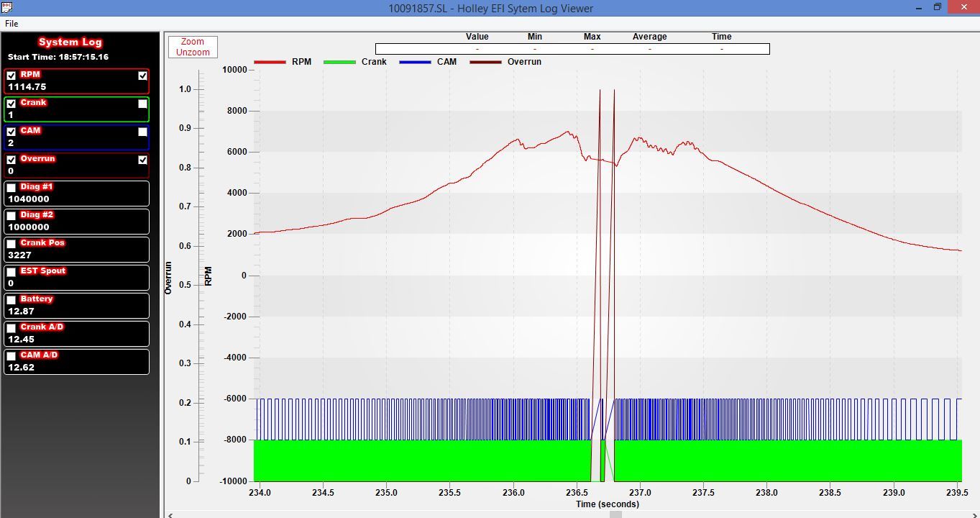Click the Unzoom button
980x518 pixels.
(x=193, y=53)
